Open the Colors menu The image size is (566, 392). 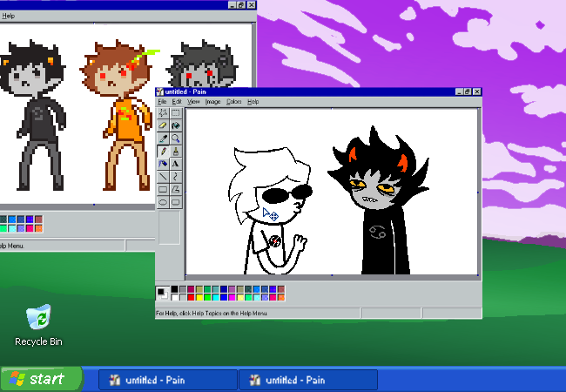tap(233, 102)
